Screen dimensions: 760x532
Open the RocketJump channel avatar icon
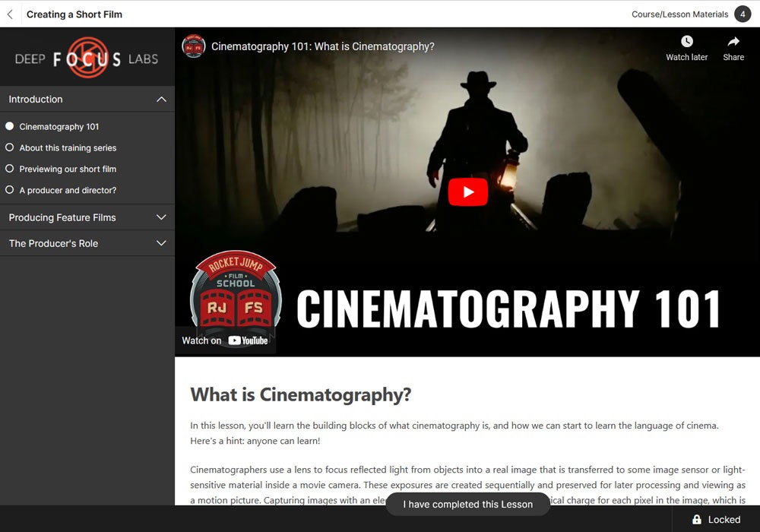pyautogui.click(x=194, y=46)
